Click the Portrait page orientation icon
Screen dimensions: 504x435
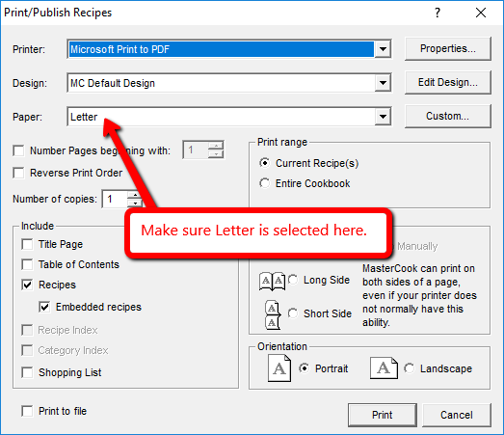tap(279, 368)
